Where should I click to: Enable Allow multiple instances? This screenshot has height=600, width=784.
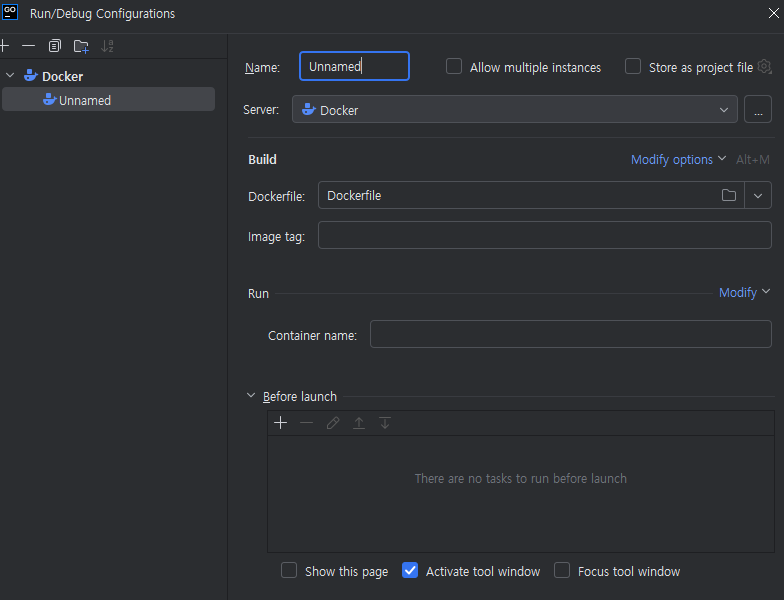[454, 66]
